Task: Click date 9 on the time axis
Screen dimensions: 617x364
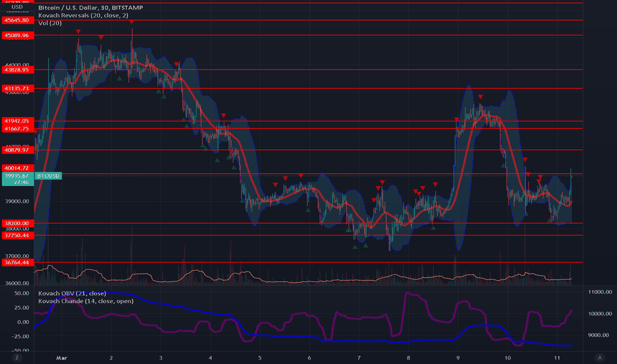Action: (x=458, y=358)
